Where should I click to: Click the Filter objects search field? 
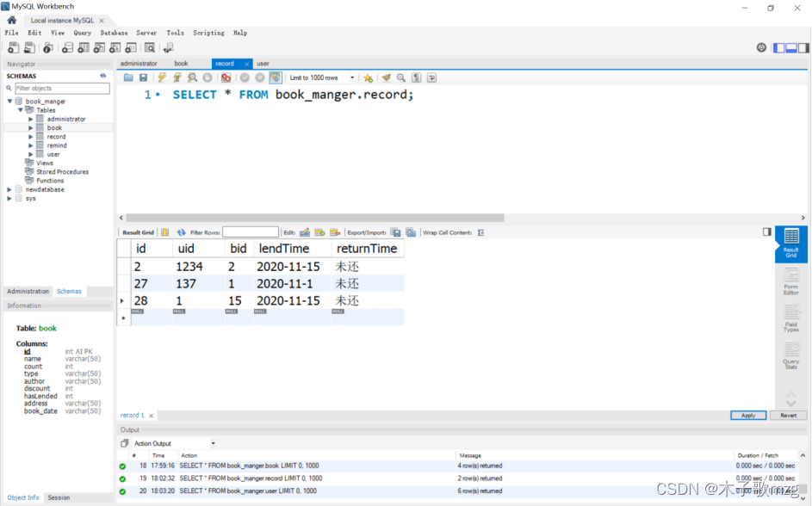62,89
